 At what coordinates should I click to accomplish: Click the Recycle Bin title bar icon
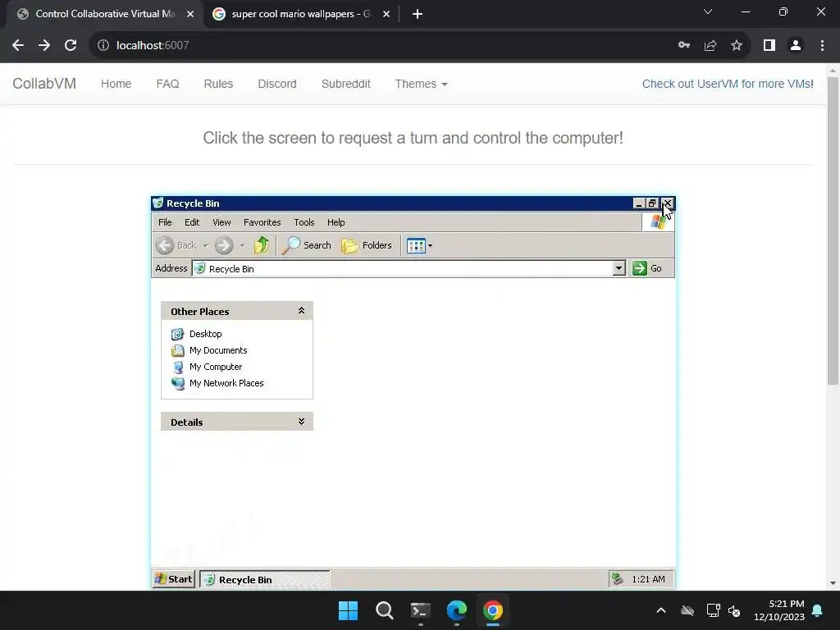click(158, 203)
